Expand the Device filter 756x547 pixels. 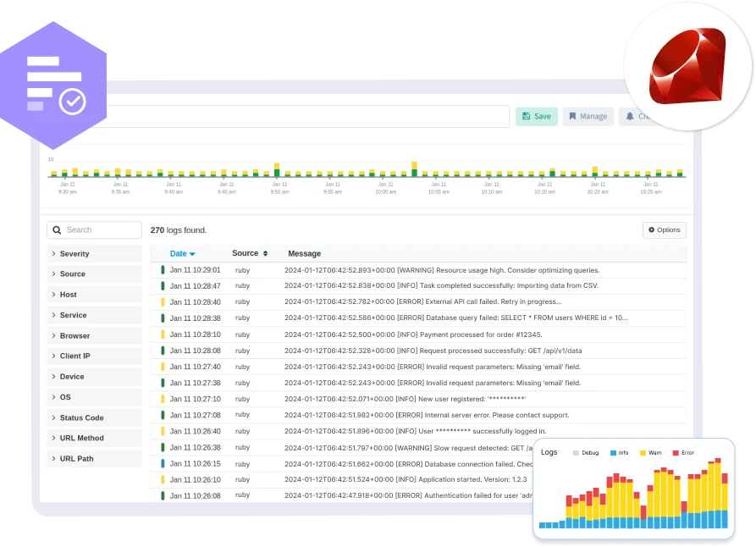(95, 377)
